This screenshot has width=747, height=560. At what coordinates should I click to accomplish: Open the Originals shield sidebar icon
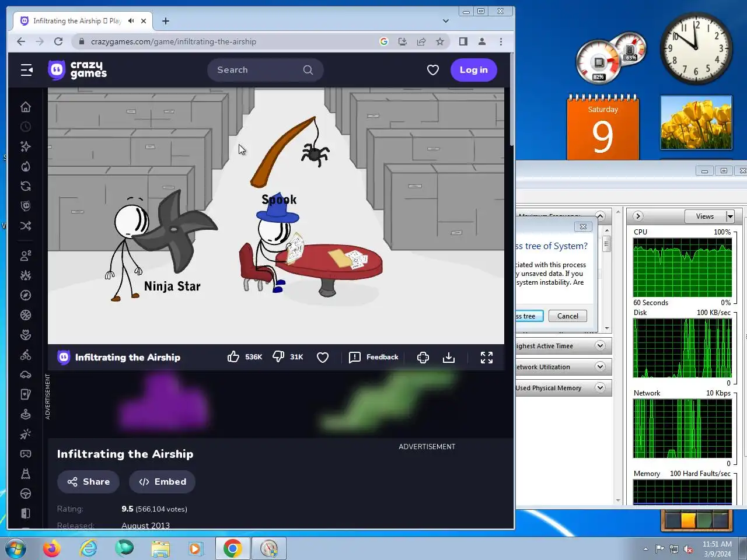26,206
